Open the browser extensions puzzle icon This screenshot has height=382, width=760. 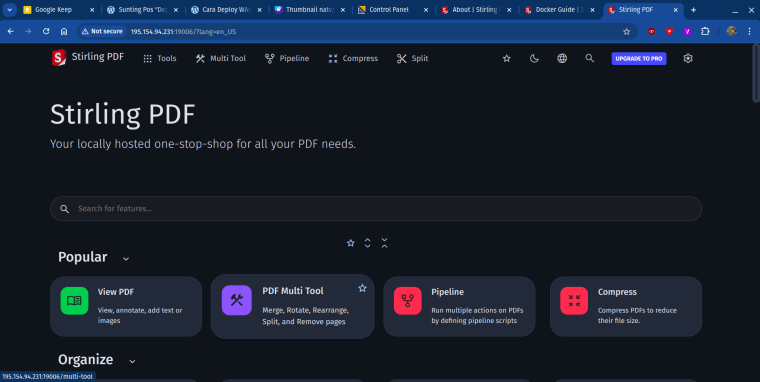click(705, 31)
